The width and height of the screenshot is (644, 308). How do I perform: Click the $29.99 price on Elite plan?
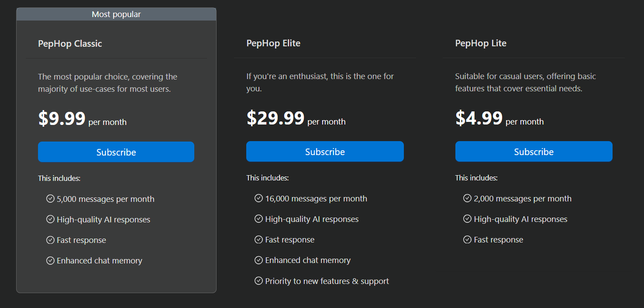click(x=275, y=118)
